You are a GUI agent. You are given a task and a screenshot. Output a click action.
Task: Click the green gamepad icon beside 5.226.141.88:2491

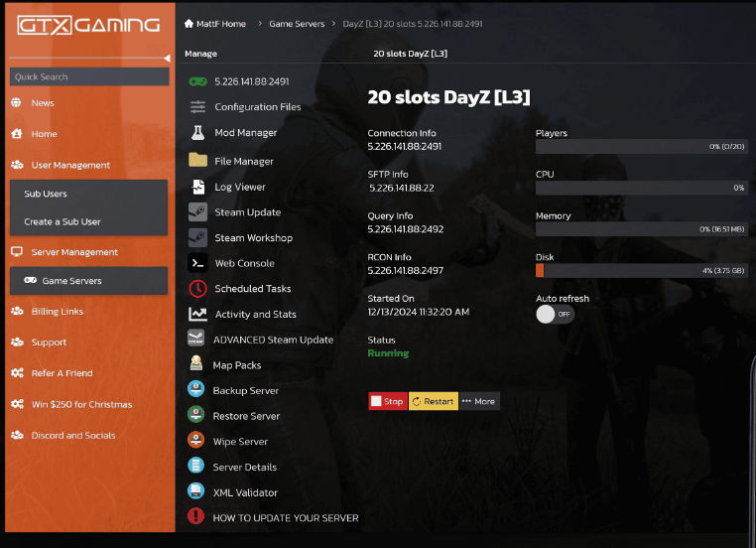[x=197, y=81]
